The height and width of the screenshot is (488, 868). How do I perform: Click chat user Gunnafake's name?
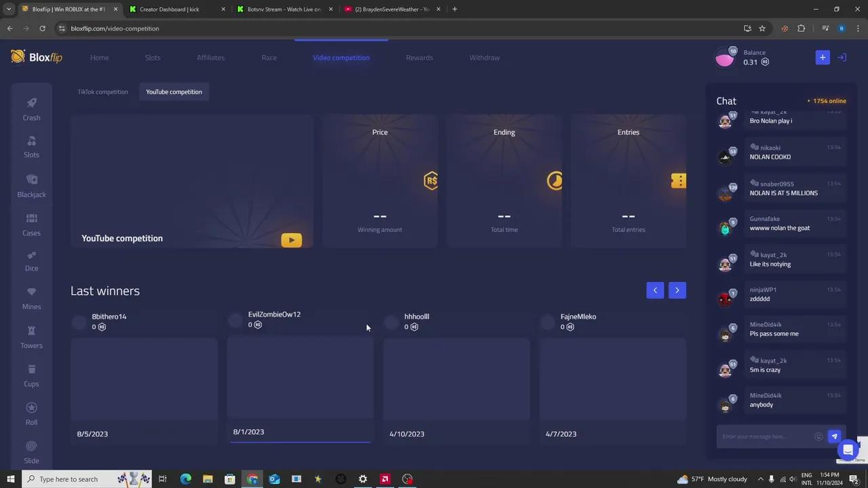pos(765,219)
